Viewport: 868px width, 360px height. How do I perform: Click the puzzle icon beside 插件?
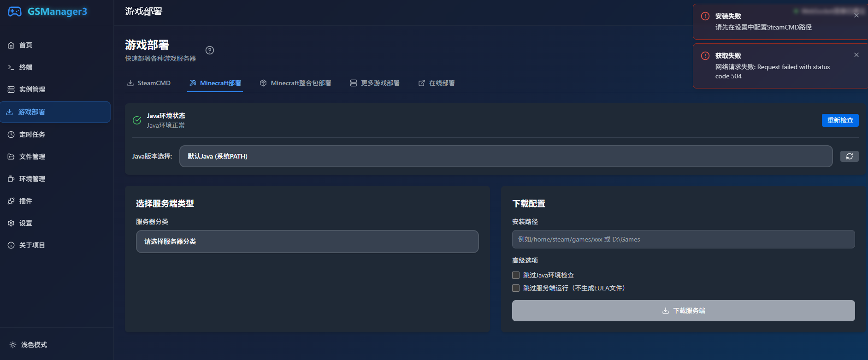coord(11,201)
